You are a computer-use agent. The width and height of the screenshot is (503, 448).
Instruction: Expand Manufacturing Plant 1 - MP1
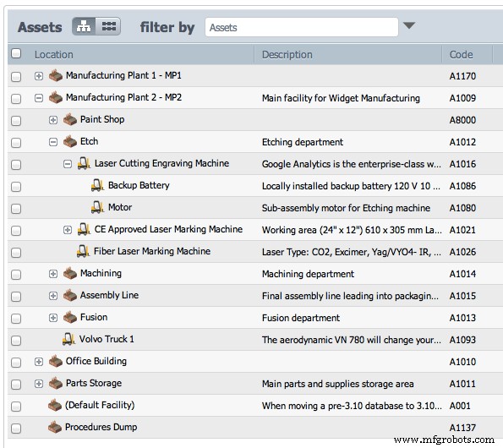pyautogui.click(x=39, y=76)
